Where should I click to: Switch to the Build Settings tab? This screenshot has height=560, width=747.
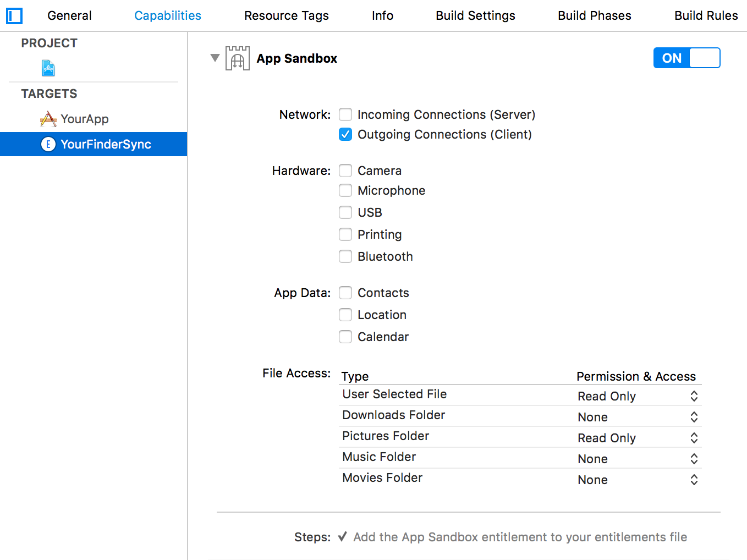(x=475, y=15)
